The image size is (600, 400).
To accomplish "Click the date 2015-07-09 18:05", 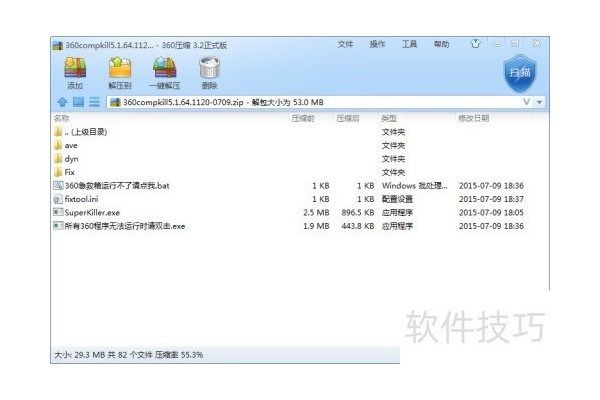I will tap(491, 212).
